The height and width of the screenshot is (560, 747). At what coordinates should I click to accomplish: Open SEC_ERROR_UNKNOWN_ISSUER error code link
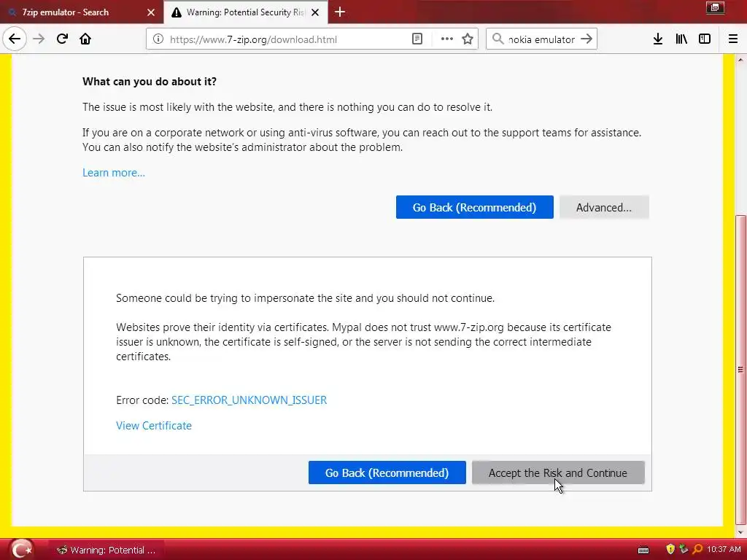pos(249,400)
